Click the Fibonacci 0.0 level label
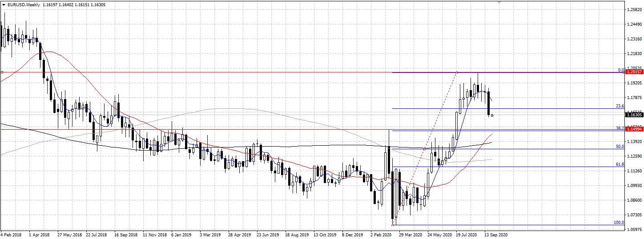This screenshot has width=644, height=239. (621, 70)
